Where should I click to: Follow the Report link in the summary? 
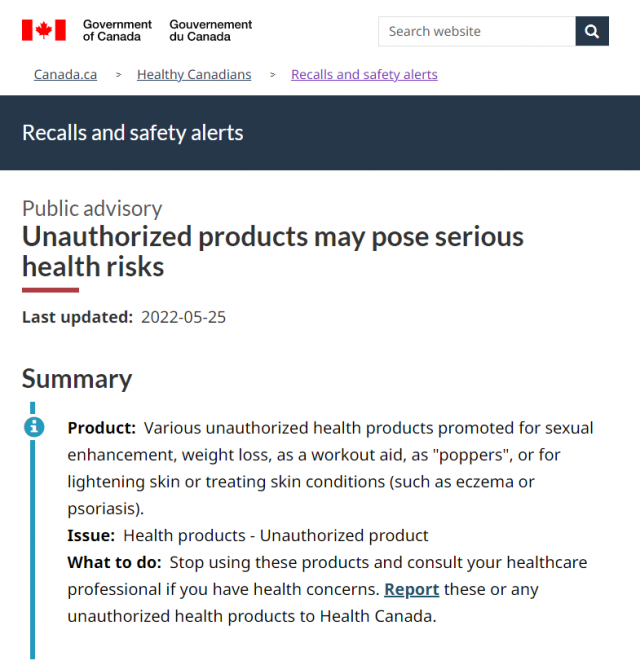411,589
